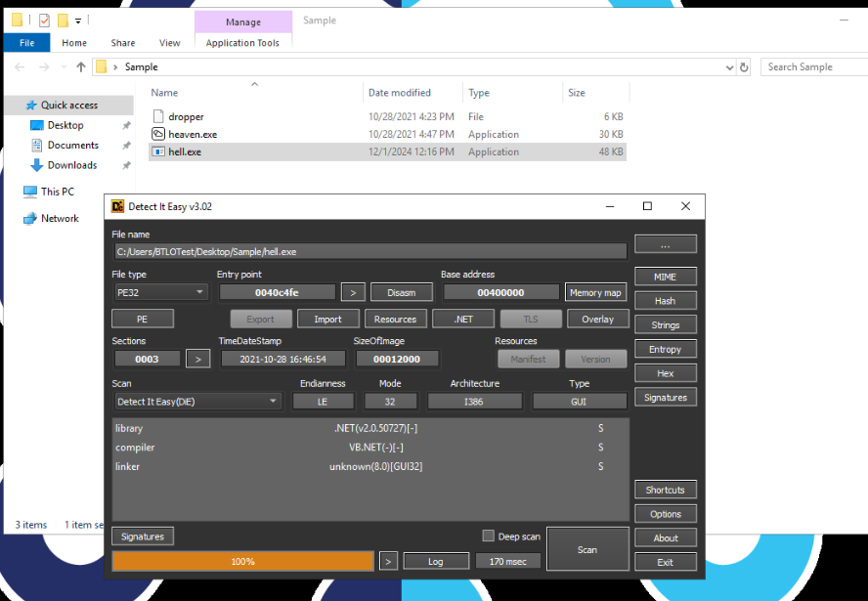Image resolution: width=868 pixels, height=601 pixels.
Task: Open the Customize Quick Access Toolbar arrow
Action: point(78,21)
